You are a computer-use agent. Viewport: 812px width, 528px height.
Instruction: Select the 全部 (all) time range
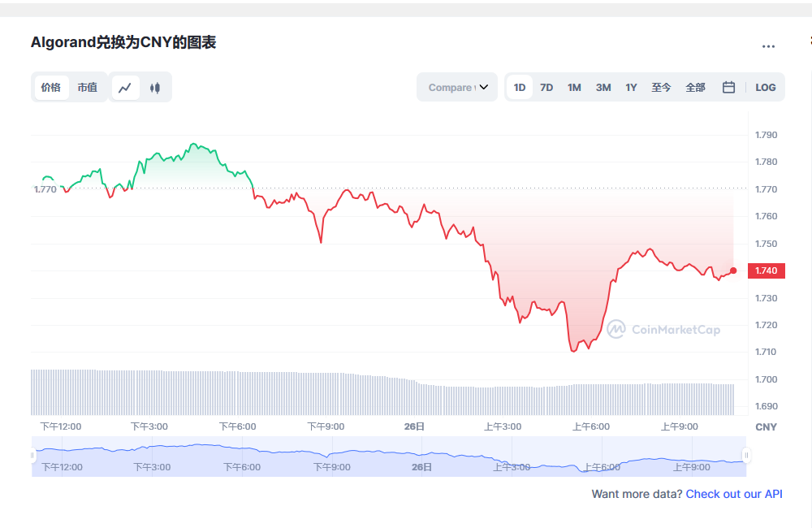tap(696, 88)
